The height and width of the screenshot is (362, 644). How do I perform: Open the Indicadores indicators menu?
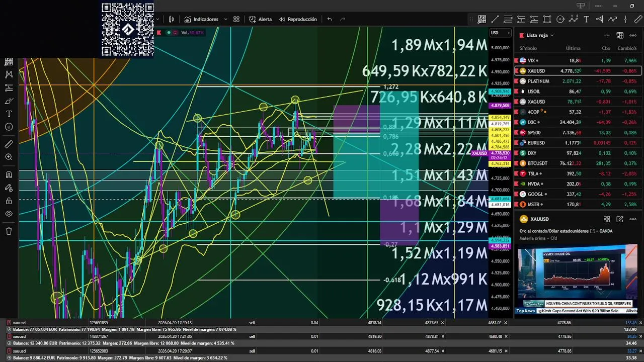click(201, 19)
